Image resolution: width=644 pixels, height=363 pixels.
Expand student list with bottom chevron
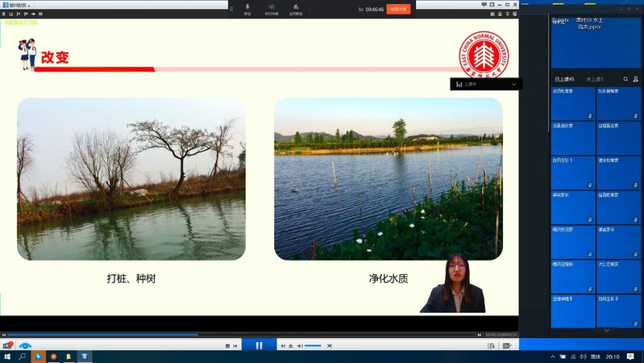pos(607,331)
